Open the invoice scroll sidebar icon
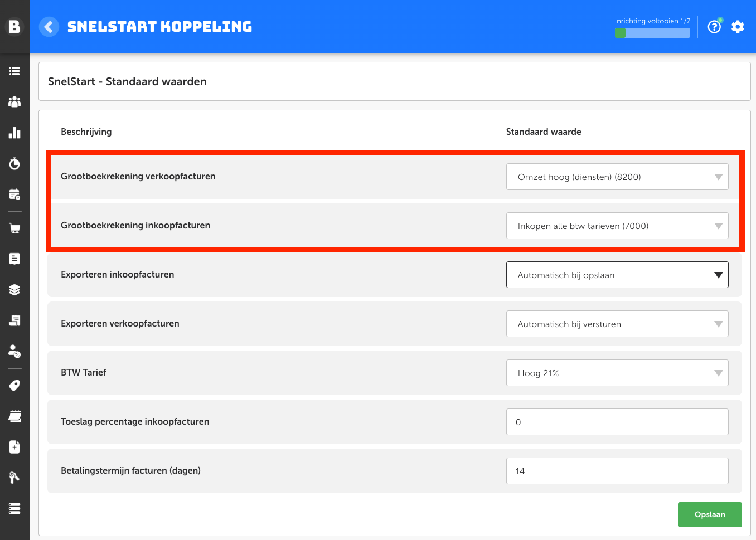 14,320
